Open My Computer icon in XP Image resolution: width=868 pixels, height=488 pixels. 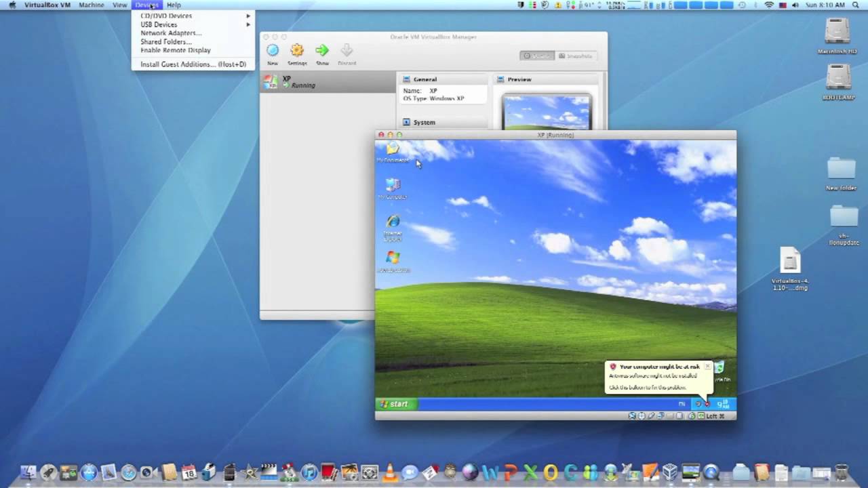[393, 189]
